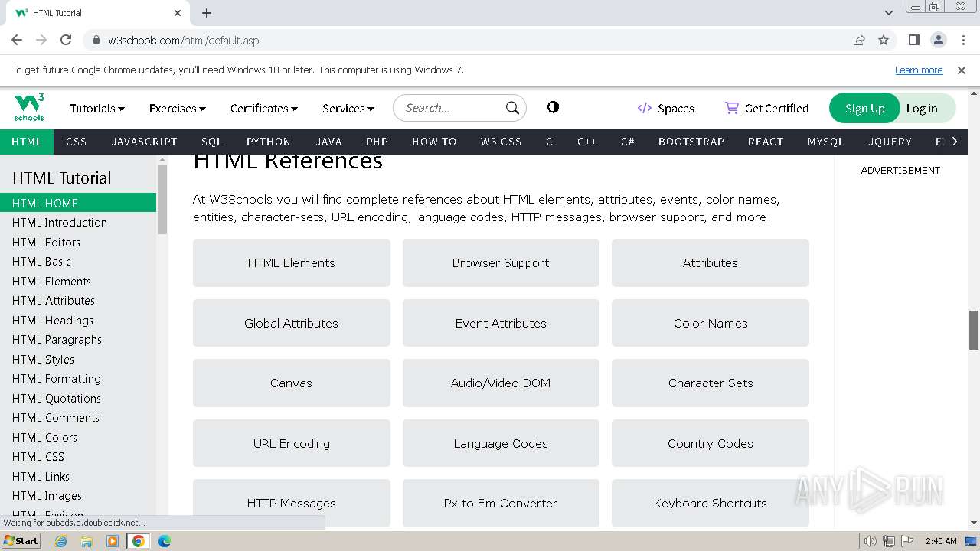Open Microsoft Edge from taskbar
Viewport: 980px width, 551px height.
[x=165, y=541]
